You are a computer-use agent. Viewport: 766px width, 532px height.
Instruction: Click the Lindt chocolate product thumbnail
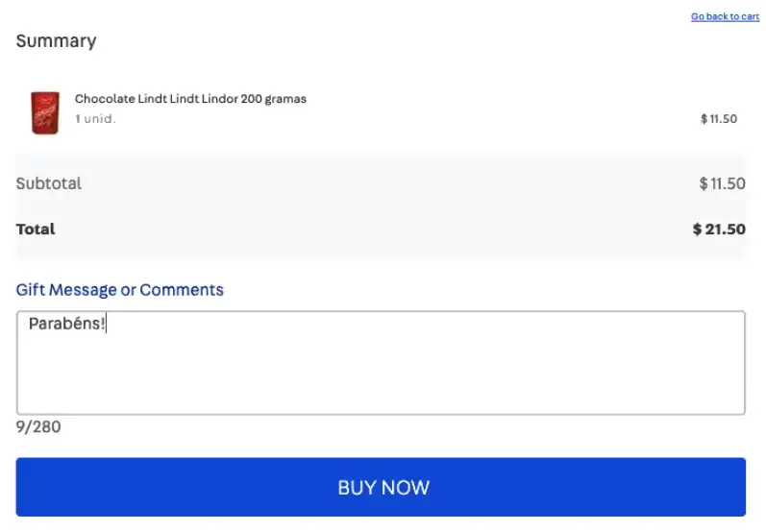click(x=44, y=112)
